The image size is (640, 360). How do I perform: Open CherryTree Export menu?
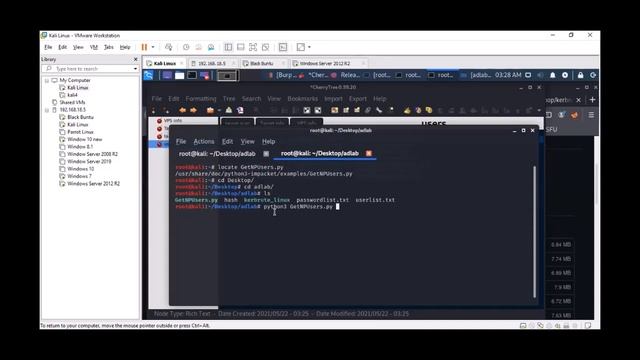[x=358, y=99]
